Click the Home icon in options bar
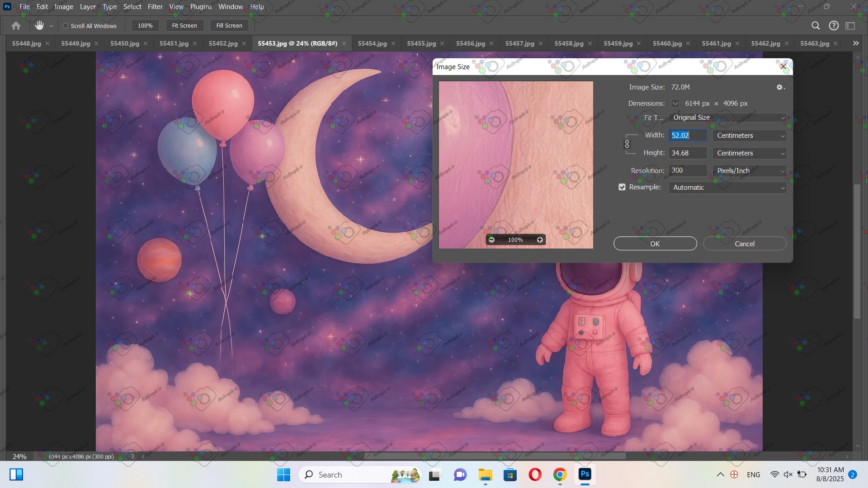 click(x=16, y=26)
